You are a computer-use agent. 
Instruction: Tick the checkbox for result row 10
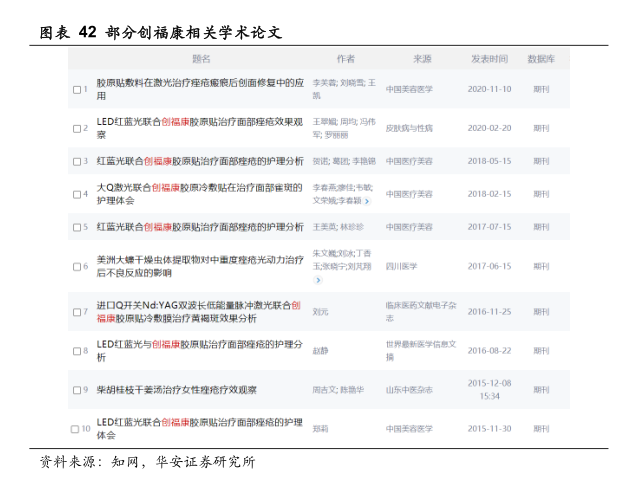tap(75, 429)
